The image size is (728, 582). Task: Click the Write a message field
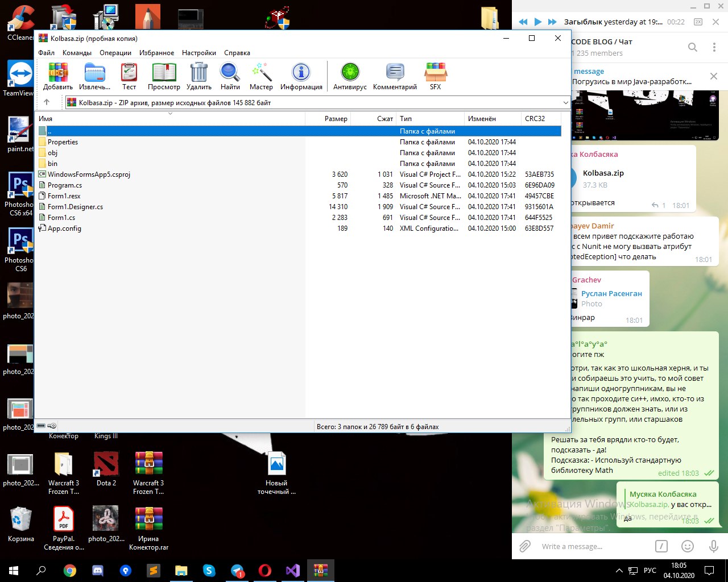pos(591,546)
